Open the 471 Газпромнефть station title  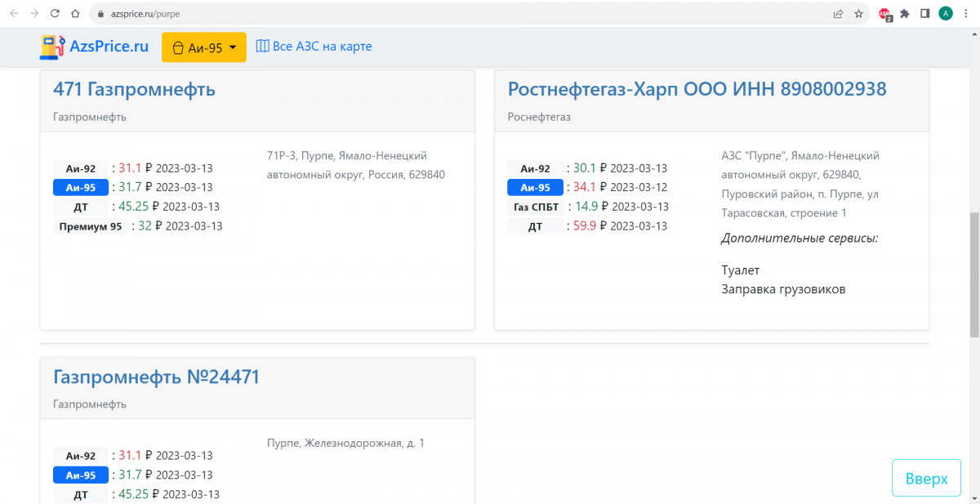(x=134, y=89)
